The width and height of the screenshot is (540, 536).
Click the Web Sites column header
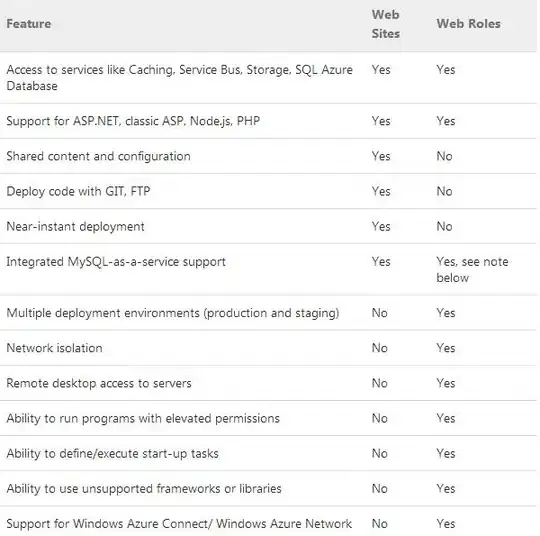click(386, 24)
